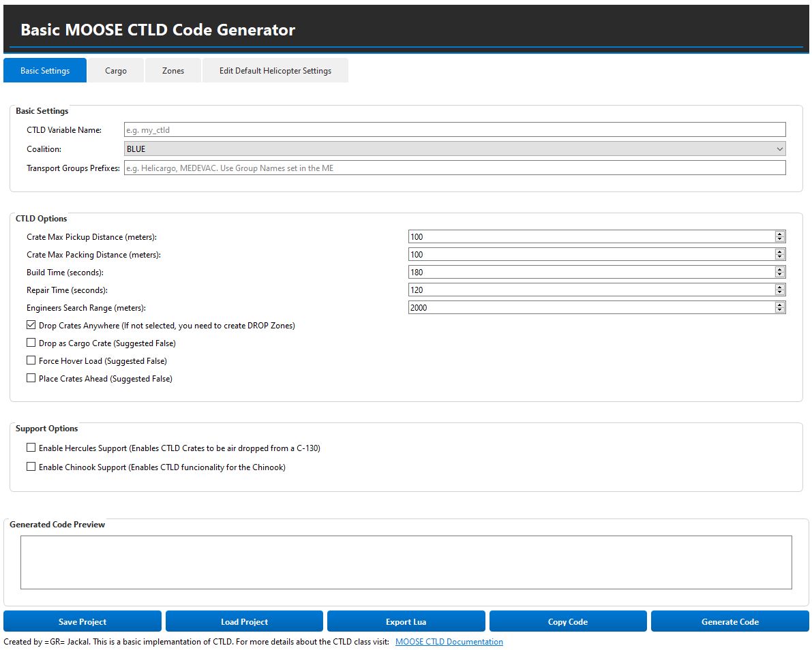
Task: Enable Hercules Support for C-130 air drops
Action: coord(31,448)
